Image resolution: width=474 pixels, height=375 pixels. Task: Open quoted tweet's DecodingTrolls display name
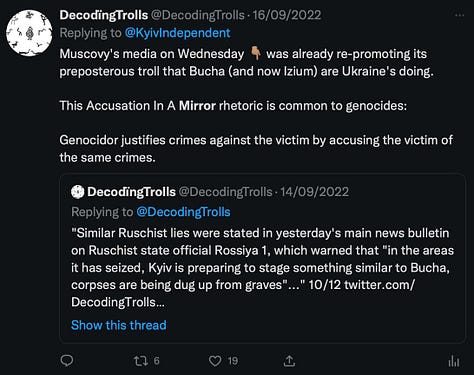(x=131, y=192)
